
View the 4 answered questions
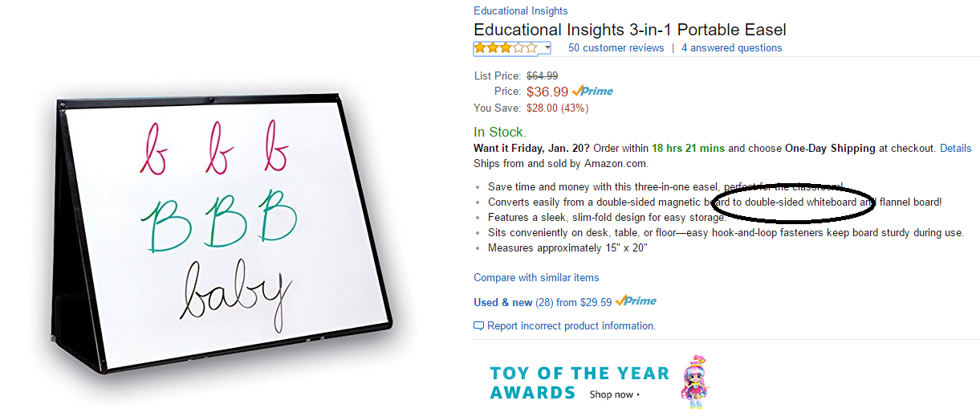(x=731, y=48)
